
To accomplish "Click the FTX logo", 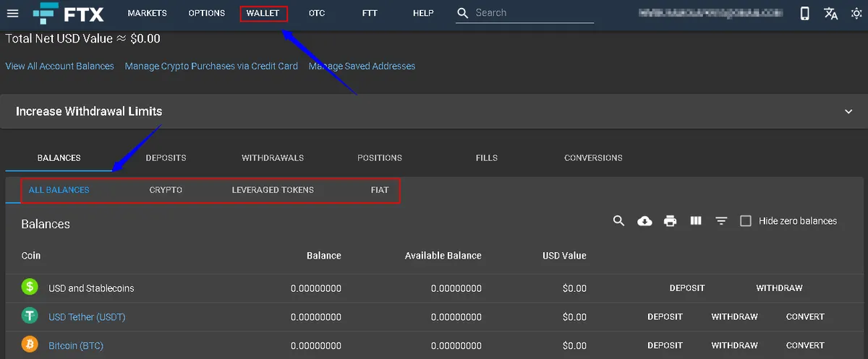I will tap(68, 13).
